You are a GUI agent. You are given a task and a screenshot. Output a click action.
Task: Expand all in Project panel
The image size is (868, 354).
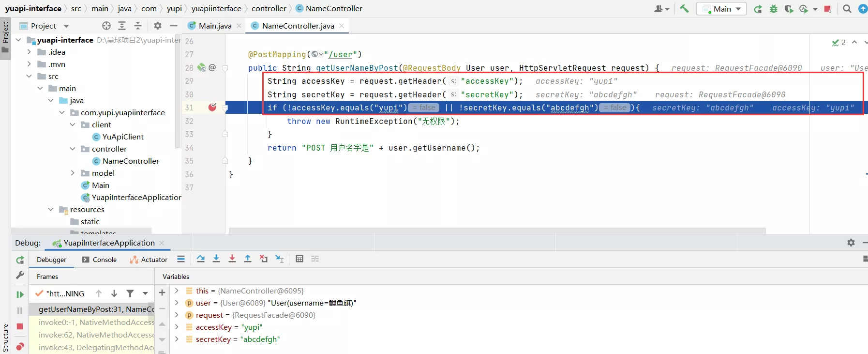click(x=122, y=26)
